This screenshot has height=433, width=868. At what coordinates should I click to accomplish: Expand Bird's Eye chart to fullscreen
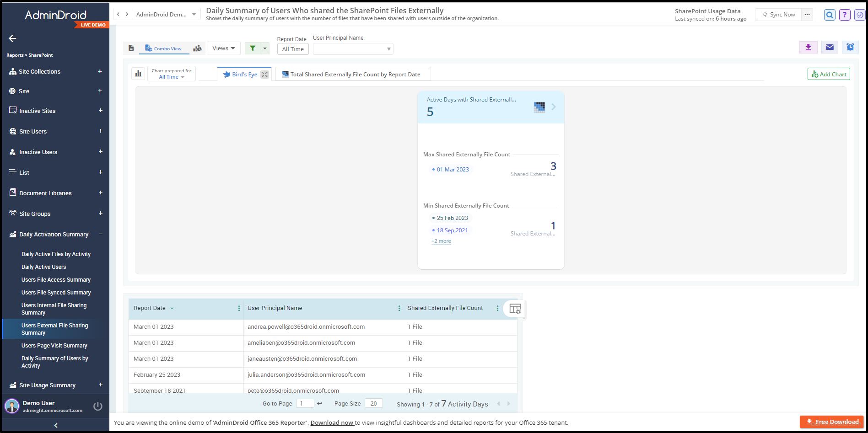point(264,74)
